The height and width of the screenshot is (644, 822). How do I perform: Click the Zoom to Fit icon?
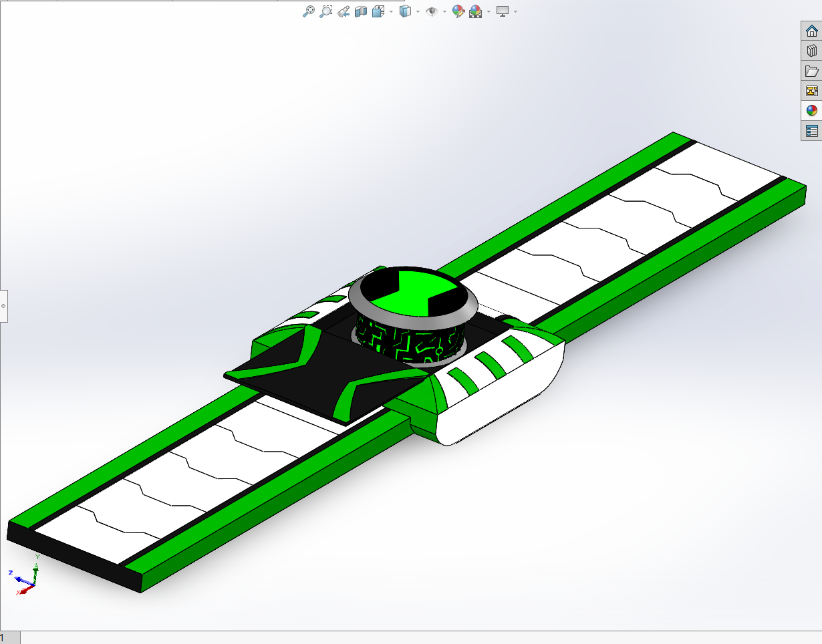tap(308, 11)
